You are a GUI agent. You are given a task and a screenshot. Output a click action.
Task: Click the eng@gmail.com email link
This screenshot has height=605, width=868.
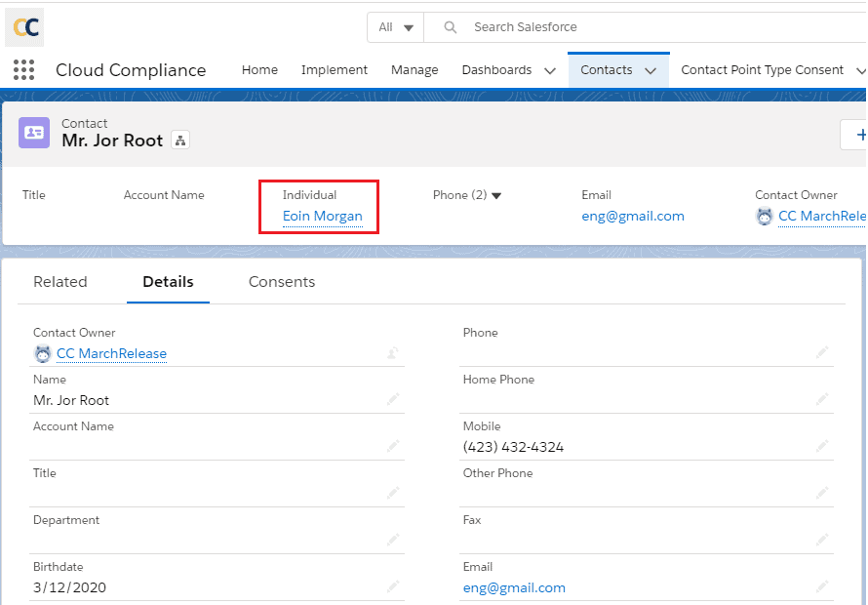(632, 216)
